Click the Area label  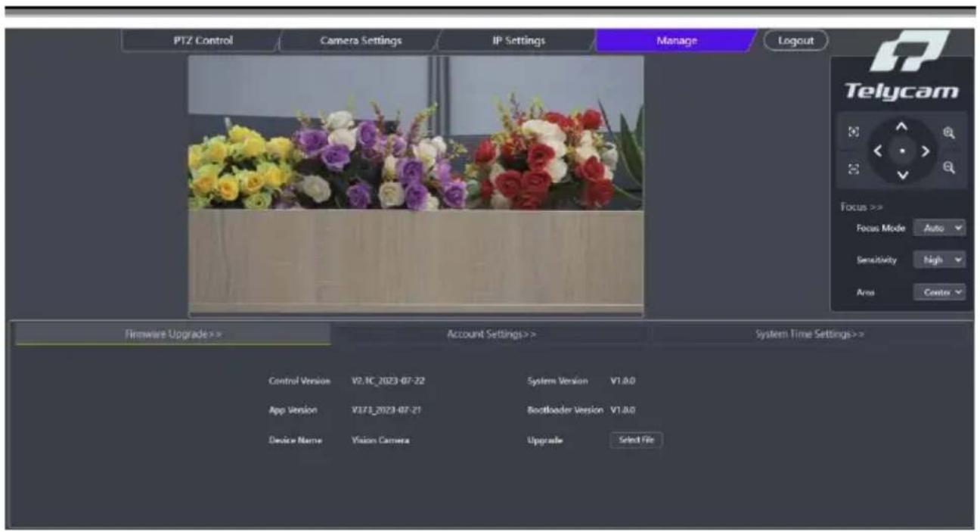coord(866,292)
